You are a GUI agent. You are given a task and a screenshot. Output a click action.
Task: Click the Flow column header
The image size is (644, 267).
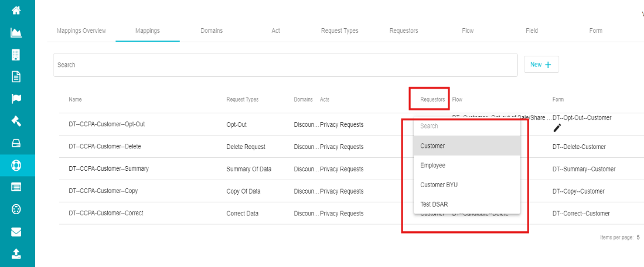pyautogui.click(x=457, y=100)
